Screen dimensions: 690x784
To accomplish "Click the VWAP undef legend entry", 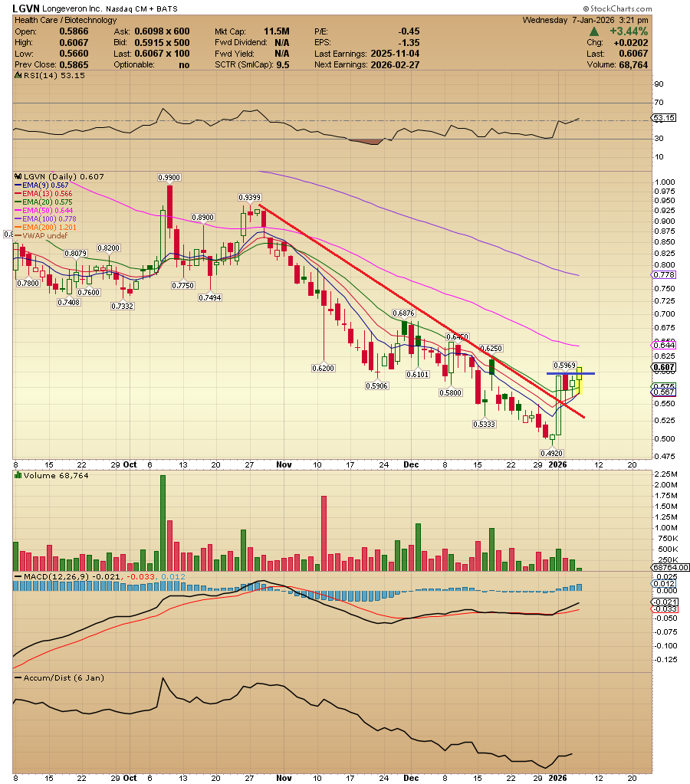I will 44,236.
